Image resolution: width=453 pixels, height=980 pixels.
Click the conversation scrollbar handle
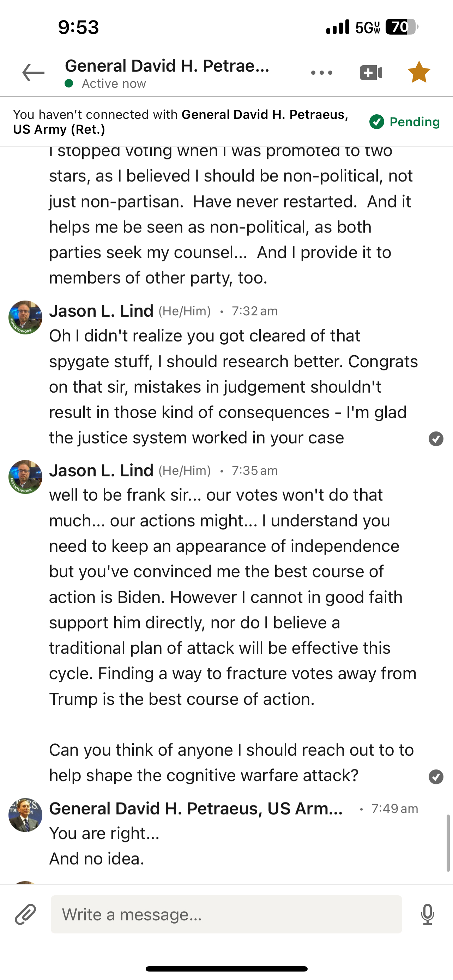pos(448,843)
